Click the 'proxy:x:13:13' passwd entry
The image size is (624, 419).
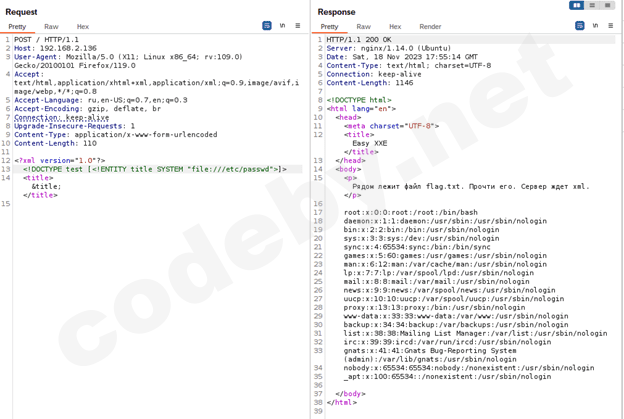tap(435, 308)
